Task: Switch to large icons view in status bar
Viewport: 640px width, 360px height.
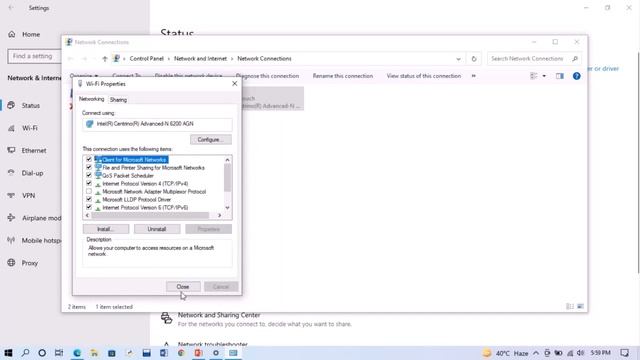Action: [x=580, y=307]
